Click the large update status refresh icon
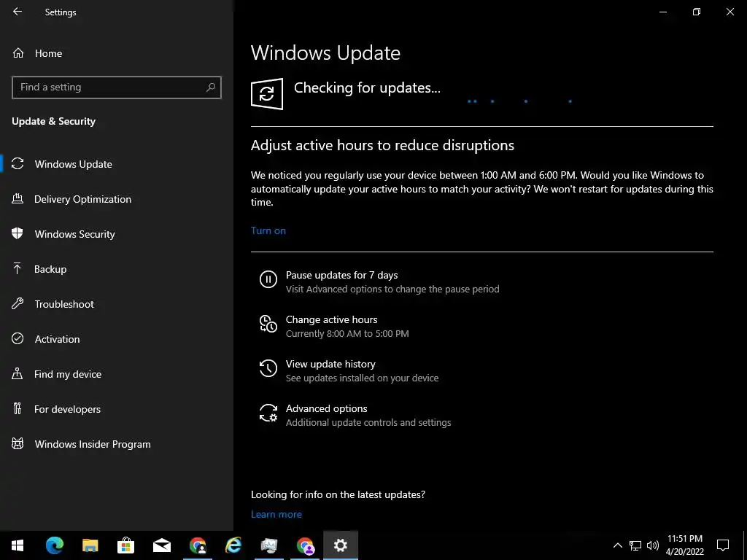 (267, 94)
